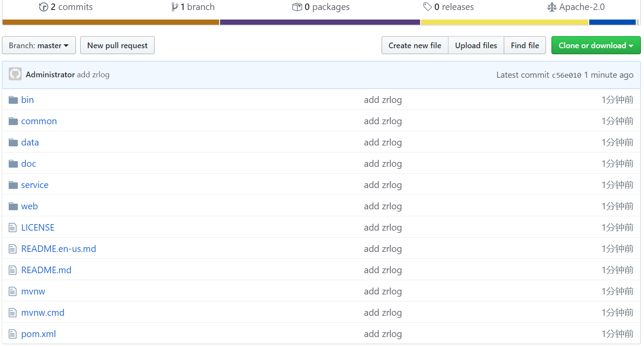The height and width of the screenshot is (347, 644).
Task: Click the releases tag icon
Action: (427, 7)
